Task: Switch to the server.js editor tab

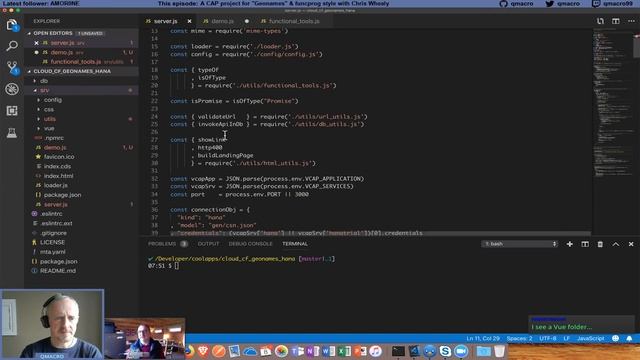Action: pos(166,21)
